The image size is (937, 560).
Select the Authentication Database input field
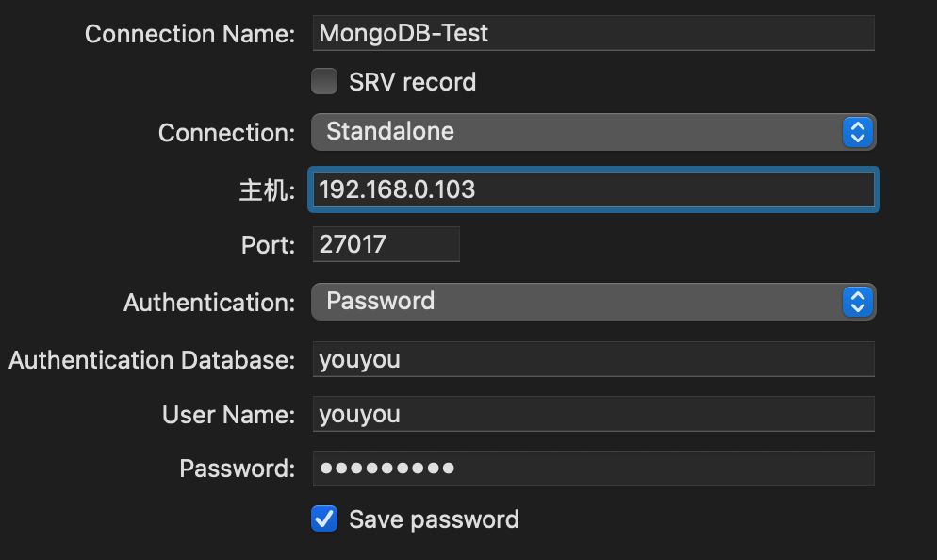pos(592,360)
